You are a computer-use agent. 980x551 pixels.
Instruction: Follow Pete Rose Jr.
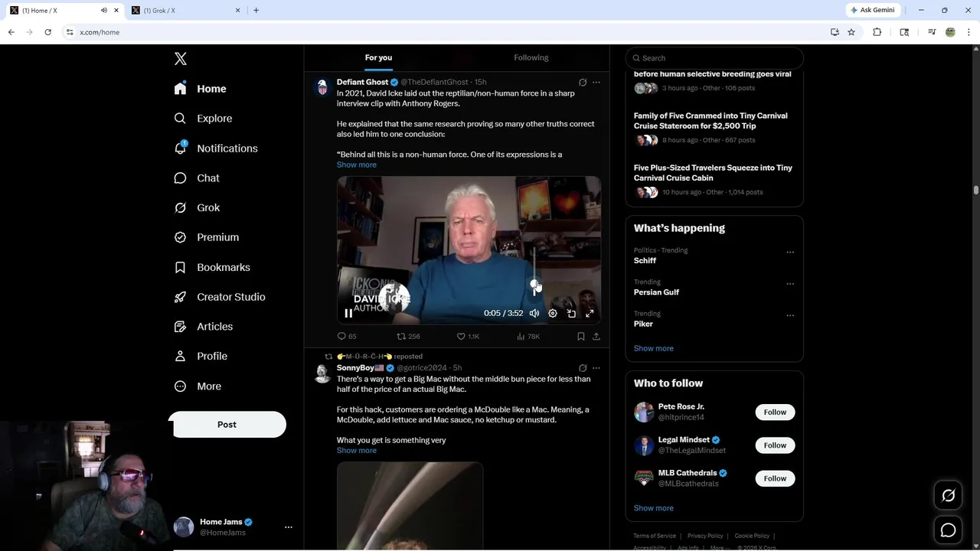pyautogui.click(x=775, y=412)
